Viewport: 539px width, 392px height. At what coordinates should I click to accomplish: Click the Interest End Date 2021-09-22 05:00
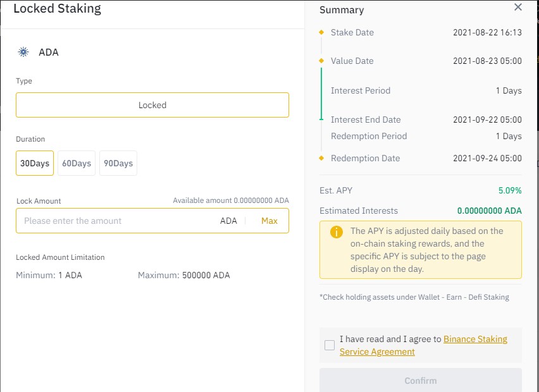487,119
